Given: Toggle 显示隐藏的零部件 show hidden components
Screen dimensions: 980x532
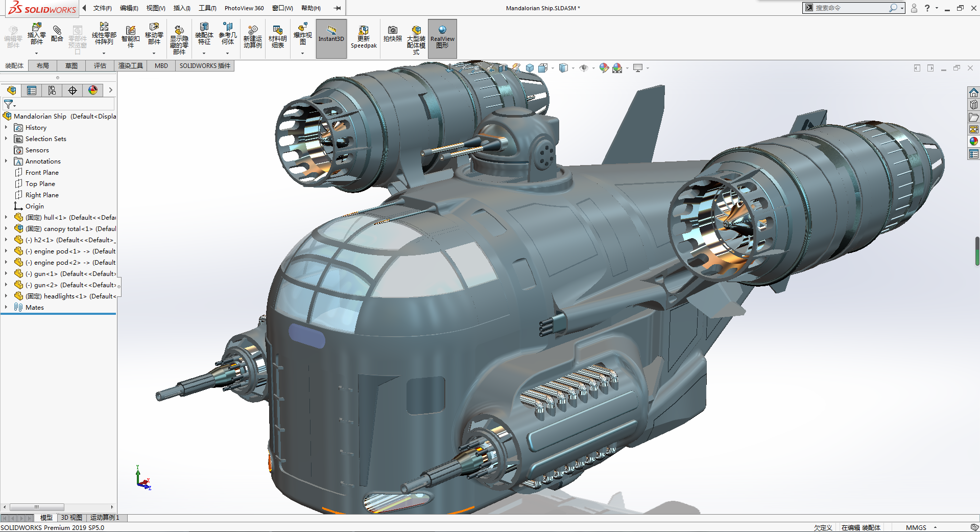Looking at the screenshot, I should coord(179,40).
